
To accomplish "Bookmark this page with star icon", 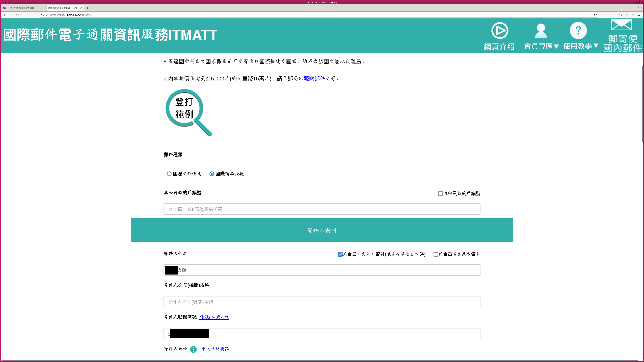I will pos(595,15).
